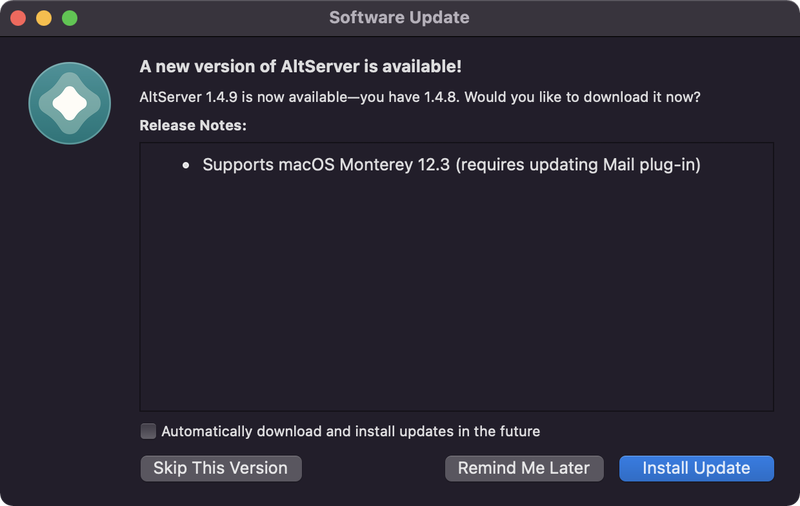
Task: Click the AltServer teal diamond app icon
Action: click(69, 104)
